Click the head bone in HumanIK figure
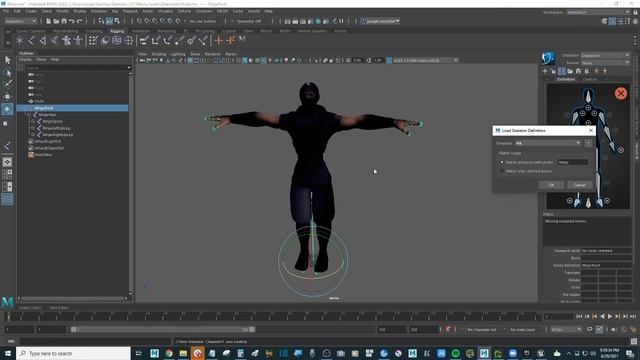The image size is (640, 360). pos(588,97)
